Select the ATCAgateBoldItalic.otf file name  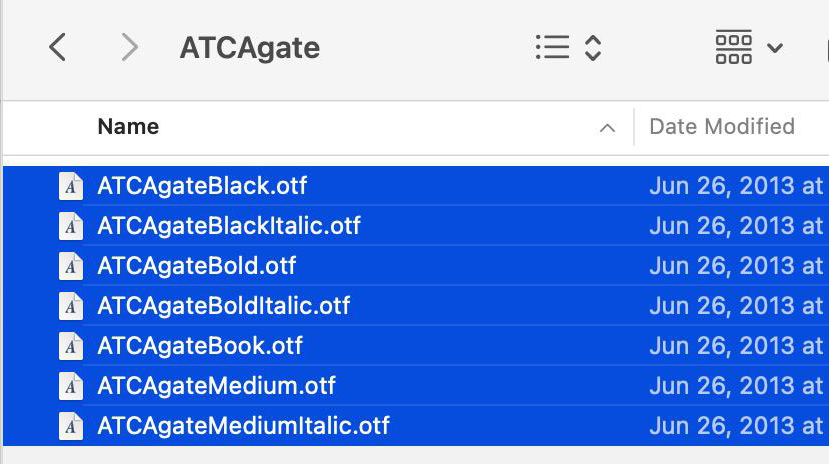[x=223, y=306]
